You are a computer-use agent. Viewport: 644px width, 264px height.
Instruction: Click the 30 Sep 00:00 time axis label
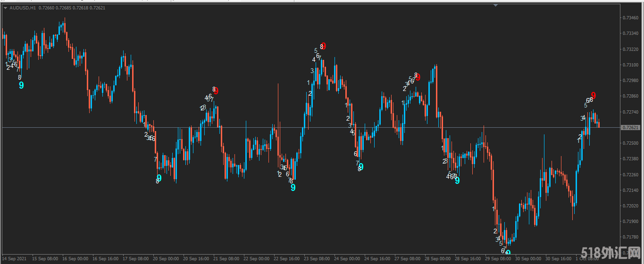pos(528,259)
